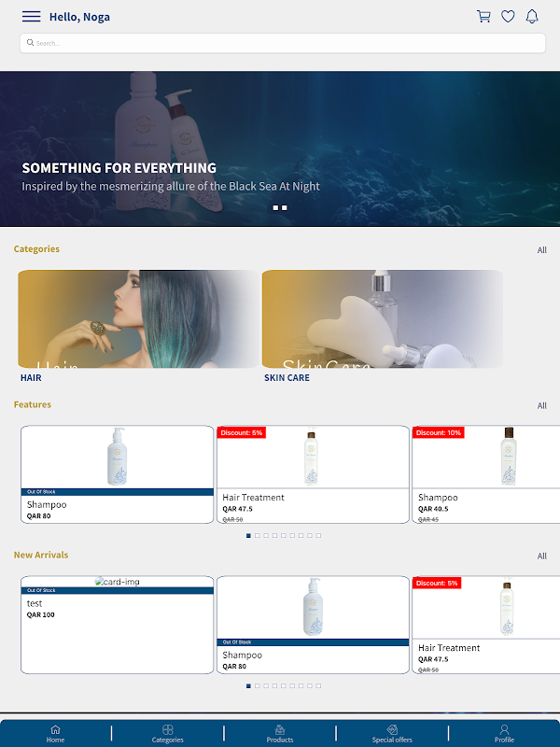Open Products in bottom navigation

(280, 734)
